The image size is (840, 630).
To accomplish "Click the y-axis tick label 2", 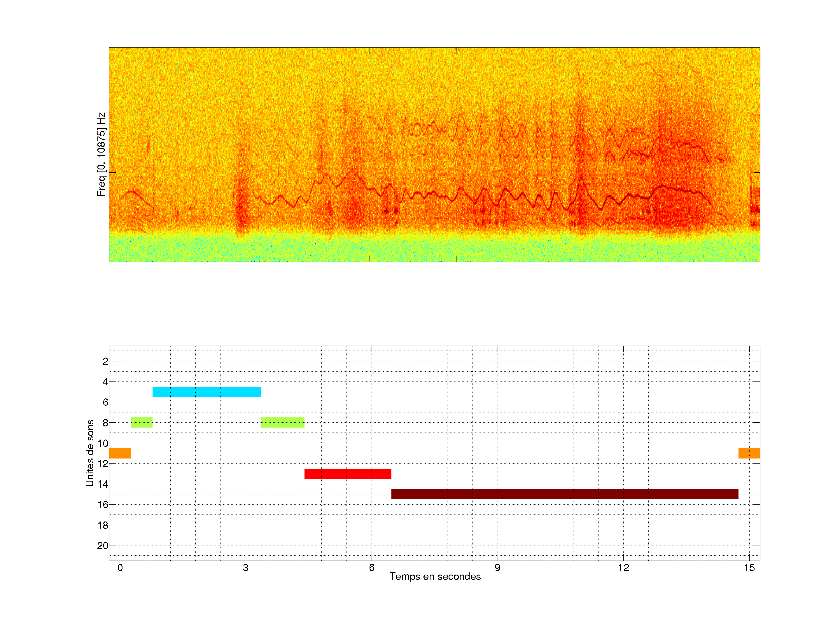I will pyautogui.click(x=105, y=361).
